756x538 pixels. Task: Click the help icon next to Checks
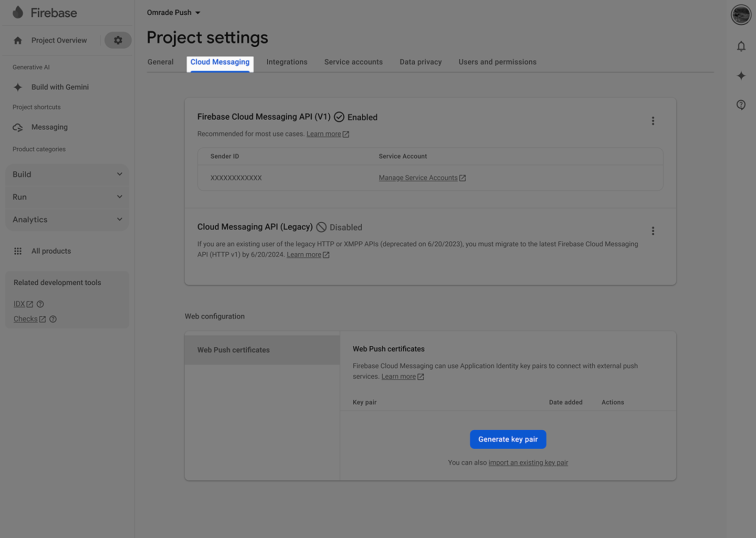[x=53, y=319]
